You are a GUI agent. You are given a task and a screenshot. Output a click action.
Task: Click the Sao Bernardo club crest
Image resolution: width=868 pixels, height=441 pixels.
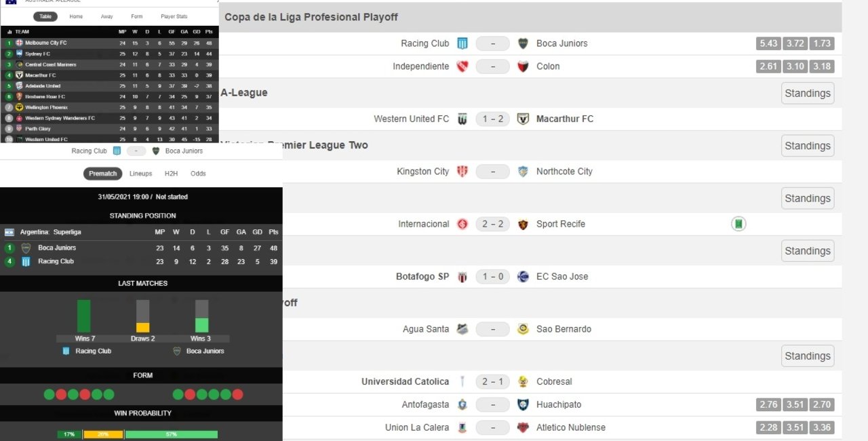[523, 329]
